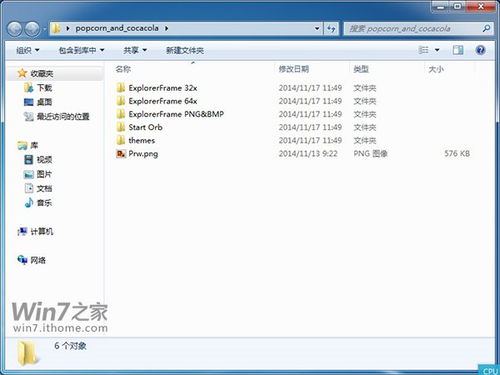Change the view layout icon
Image resolution: width=500 pixels, height=375 pixels.
coord(423,50)
